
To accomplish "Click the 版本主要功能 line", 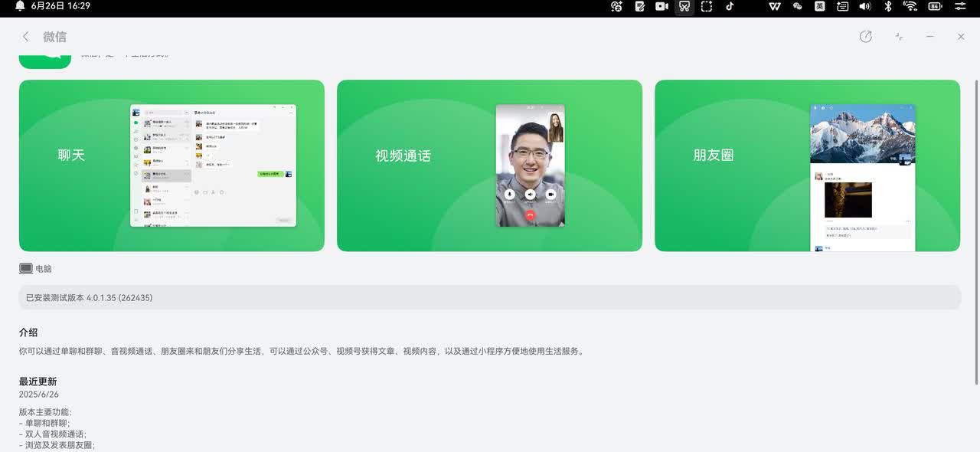I will coord(45,412).
